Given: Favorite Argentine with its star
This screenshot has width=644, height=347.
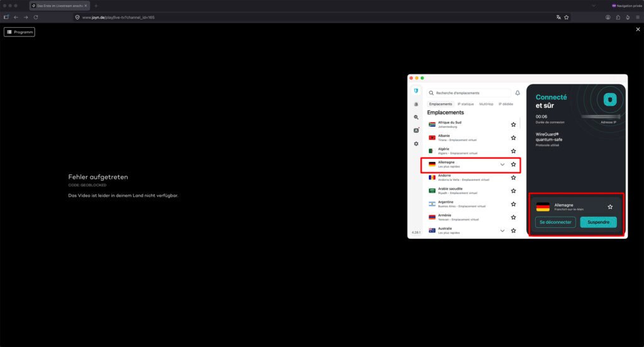Looking at the screenshot, I should pos(513,204).
